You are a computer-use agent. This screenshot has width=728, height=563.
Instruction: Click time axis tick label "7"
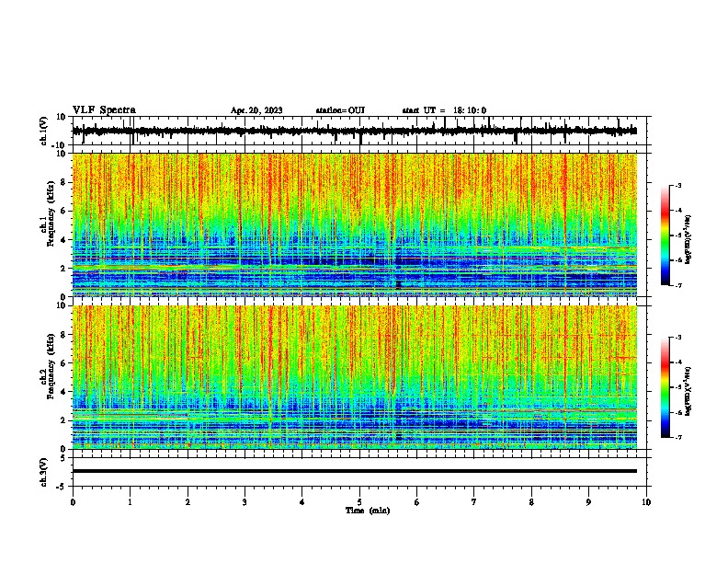[x=474, y=502]
